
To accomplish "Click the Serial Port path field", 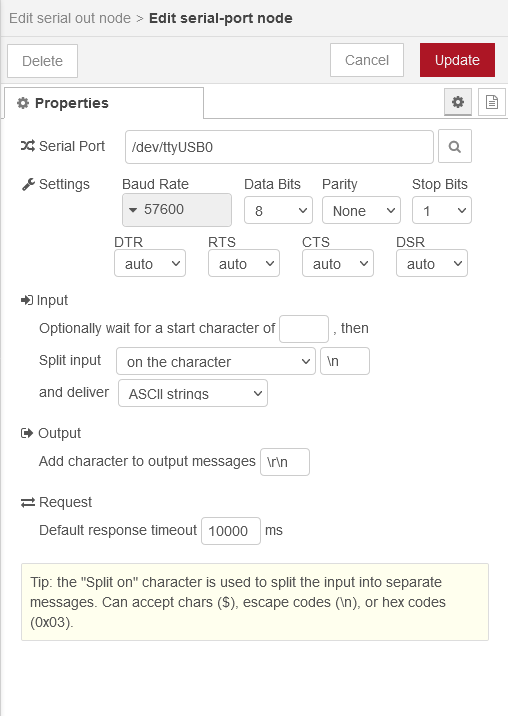I will [x=279, y=147].
